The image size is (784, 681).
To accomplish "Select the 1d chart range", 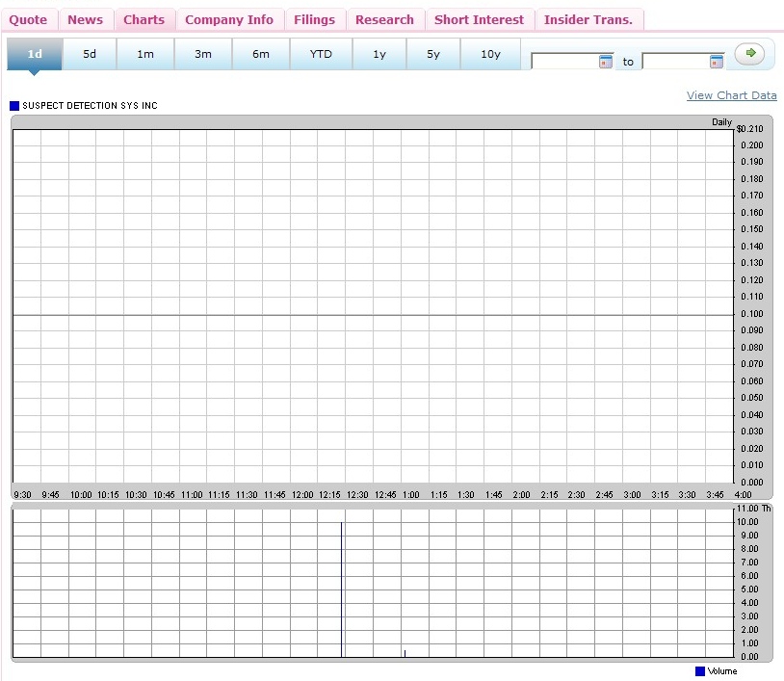I will [x=35, y=54].
